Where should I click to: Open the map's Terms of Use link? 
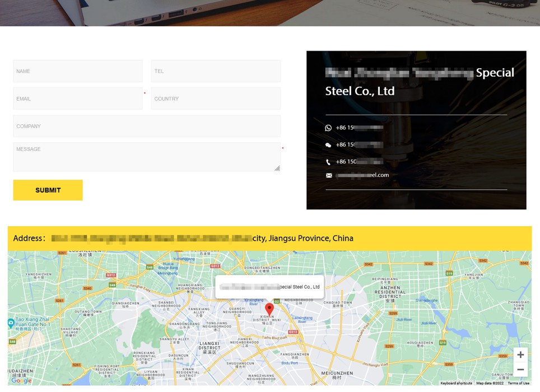pyautogui.click(x=518, y=383)
